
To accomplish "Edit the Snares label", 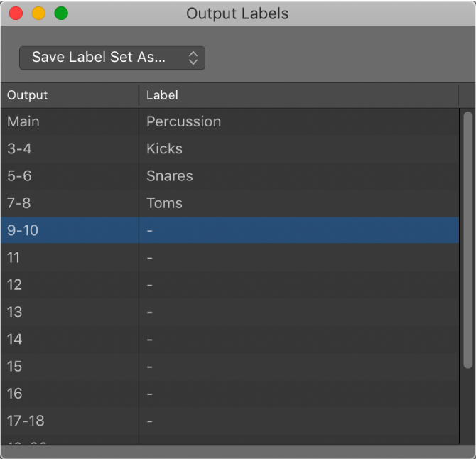I will pos(169,176).
